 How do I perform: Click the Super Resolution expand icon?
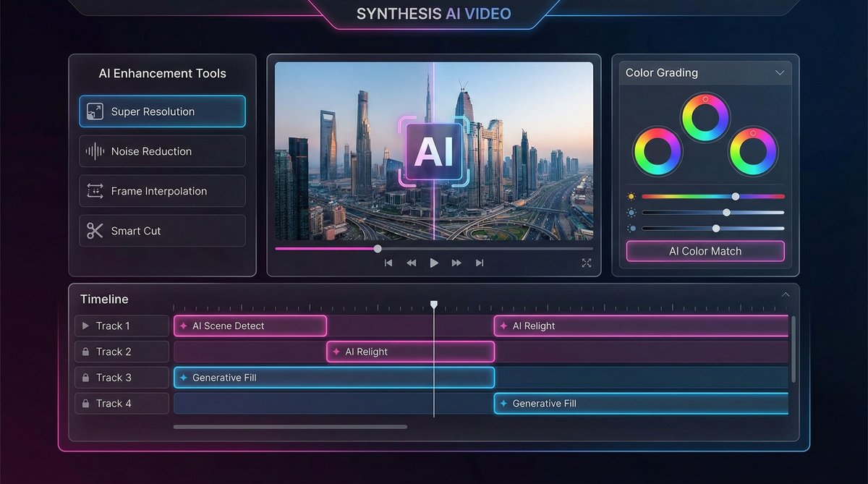(x=95, y=111)
